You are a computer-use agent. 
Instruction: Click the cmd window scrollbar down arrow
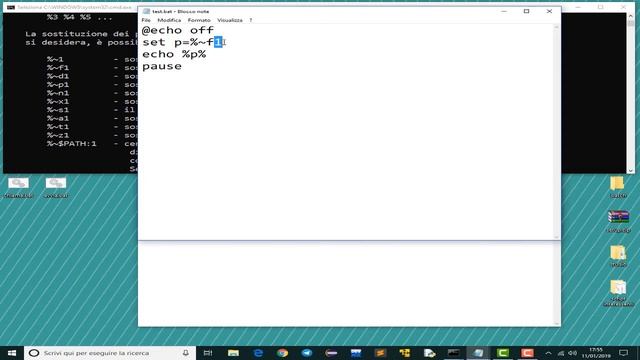631,170
